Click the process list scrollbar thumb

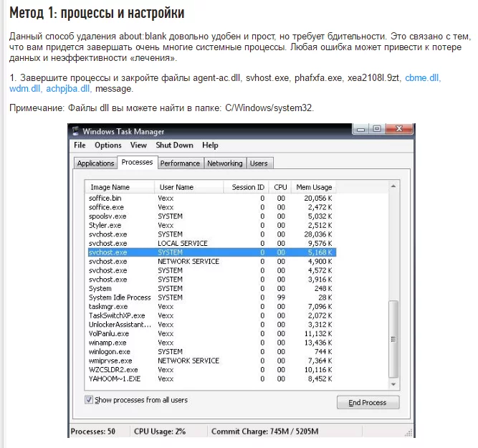(x=393, y=339)
